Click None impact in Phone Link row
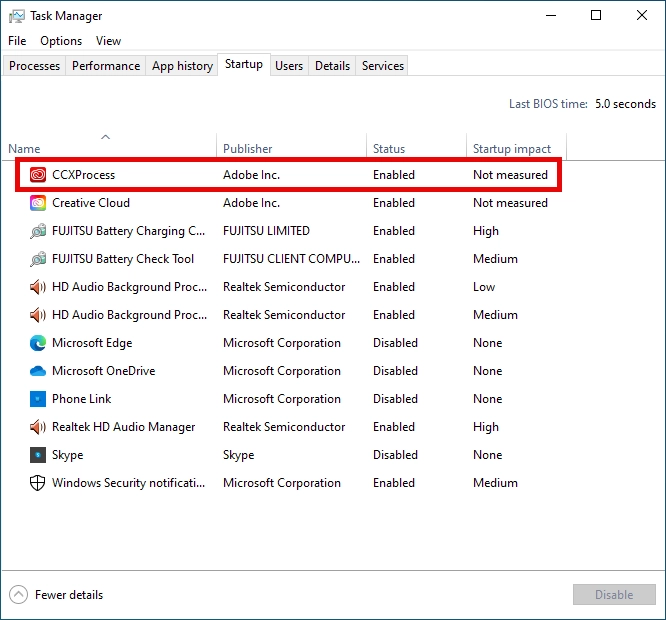The image size is (666, 620). click(x=488, y=399)
